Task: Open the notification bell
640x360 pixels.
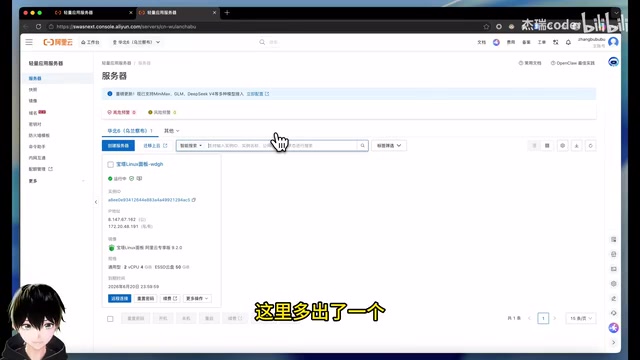Action: point(568,42)
